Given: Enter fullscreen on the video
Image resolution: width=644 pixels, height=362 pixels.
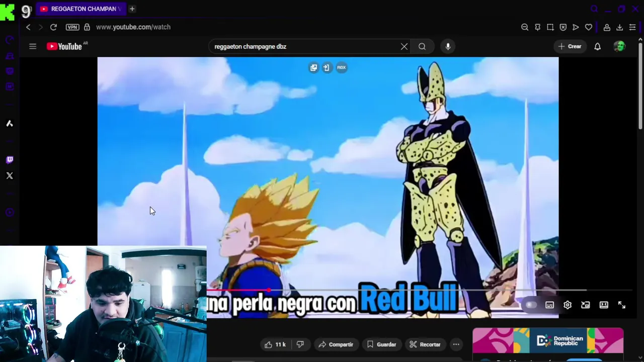Looking at the screenshot, I should point(622,305).
